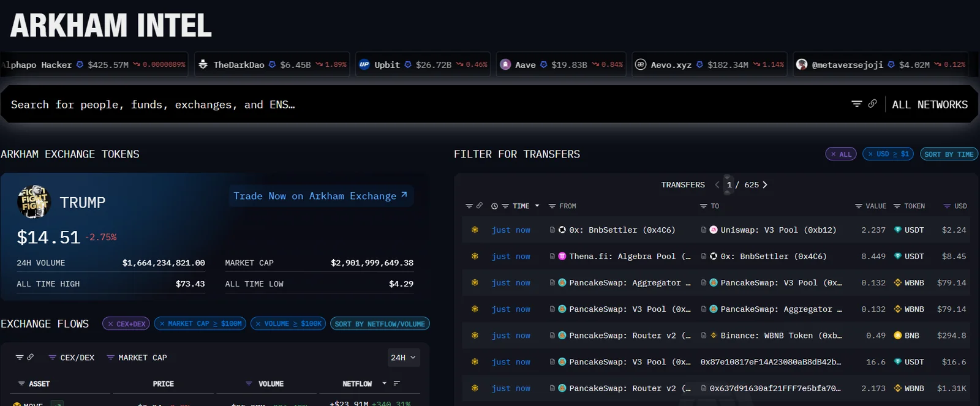The width and height of the screenshot is (980, 406).
Task: Click the Aave logo in the ticker
Action: click(x=505, y=64)
